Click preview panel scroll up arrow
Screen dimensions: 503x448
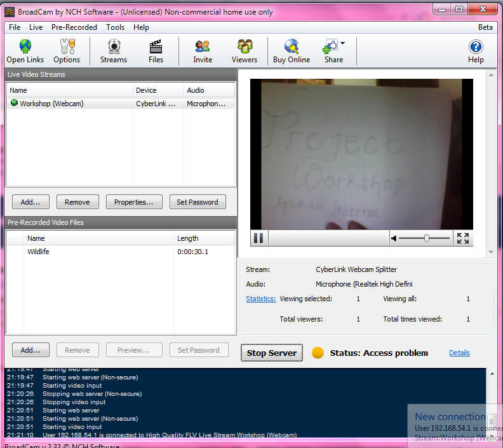pyautogui.click(x=491, y=75)
